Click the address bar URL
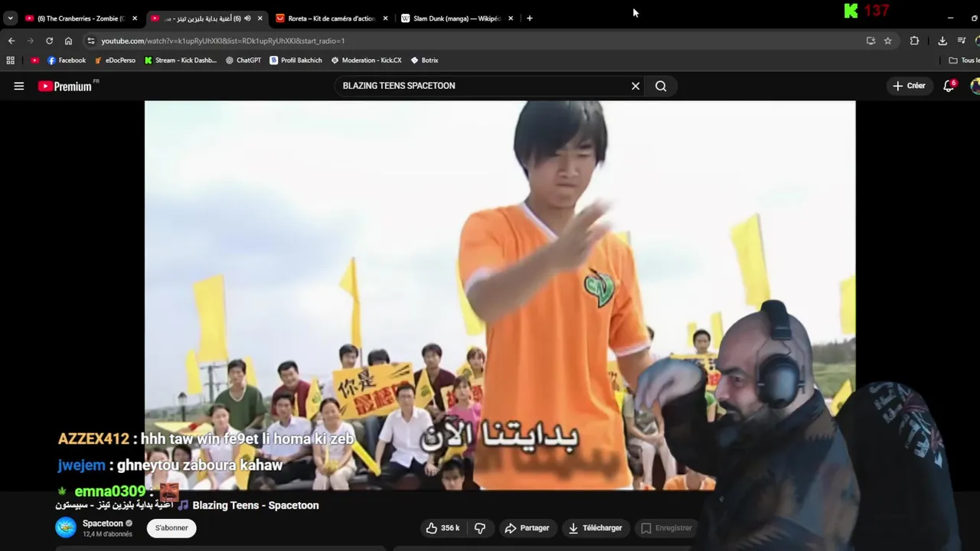This screenshot has height=551, width=980. (x=223, y=41)
